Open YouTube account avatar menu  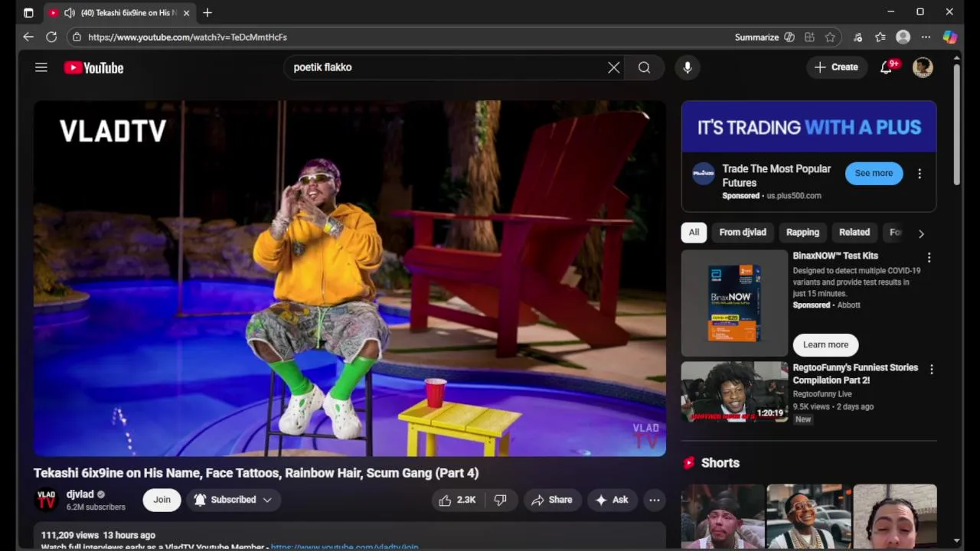pyautogui.click(x=923, y=67)
